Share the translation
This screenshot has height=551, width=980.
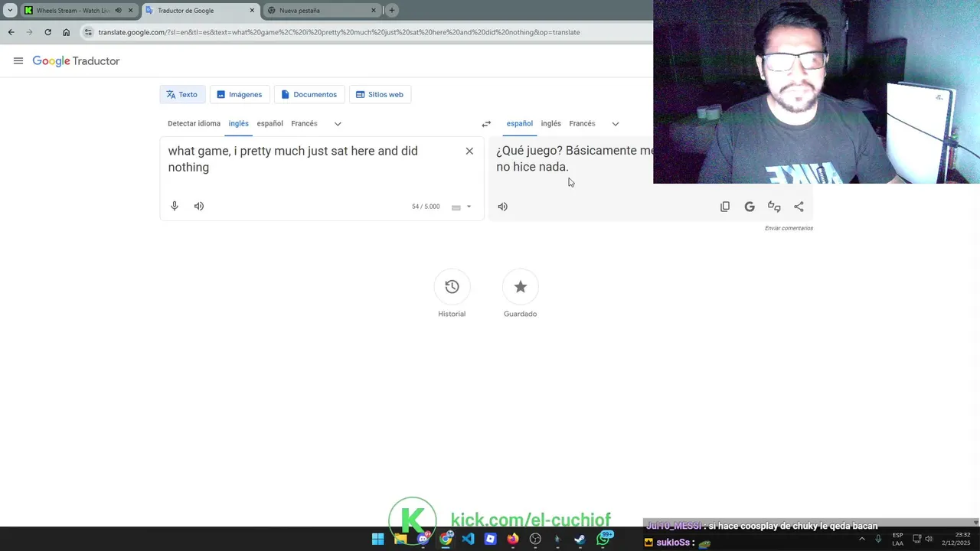799,207
